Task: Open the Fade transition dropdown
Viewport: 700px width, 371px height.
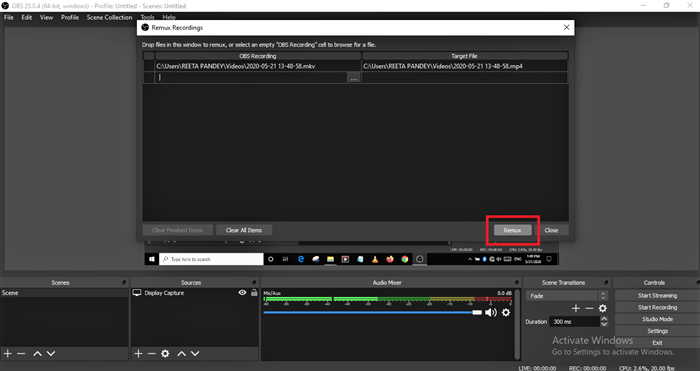Action: [x=566, y=296]
